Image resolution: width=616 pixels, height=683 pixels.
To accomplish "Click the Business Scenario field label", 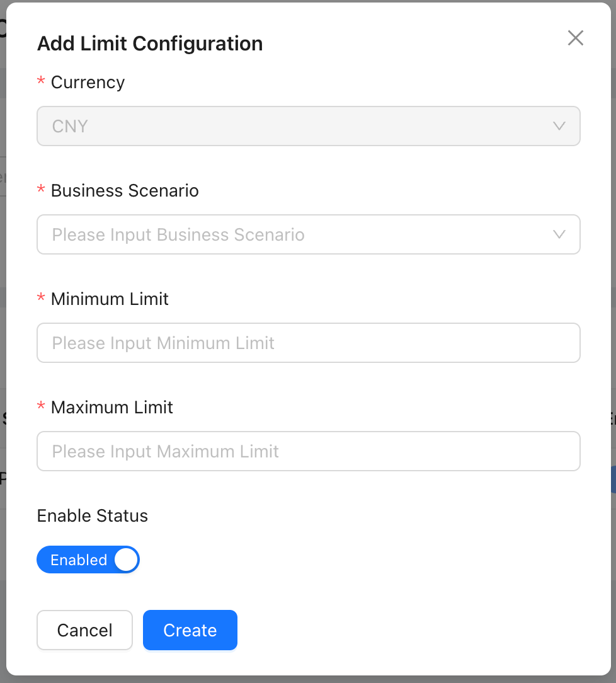I will tap(125, 191).
